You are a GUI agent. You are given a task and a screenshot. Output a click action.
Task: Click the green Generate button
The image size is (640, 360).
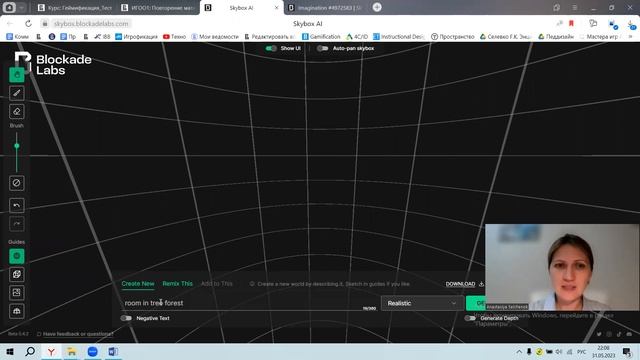tap(476, 303)
